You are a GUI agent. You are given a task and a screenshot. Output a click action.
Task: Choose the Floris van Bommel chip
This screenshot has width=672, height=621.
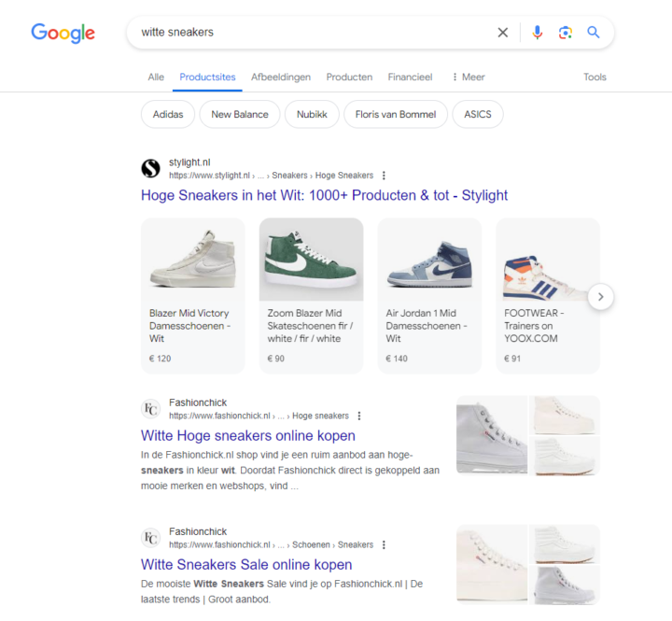[x=396, y=115]
